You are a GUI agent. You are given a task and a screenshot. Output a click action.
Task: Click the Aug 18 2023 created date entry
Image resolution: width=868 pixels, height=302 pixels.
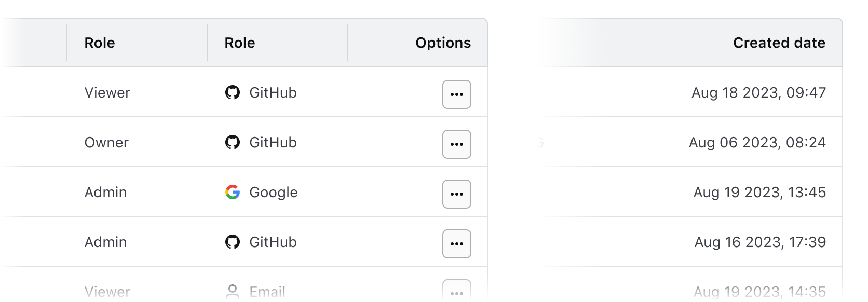[759, 93]
